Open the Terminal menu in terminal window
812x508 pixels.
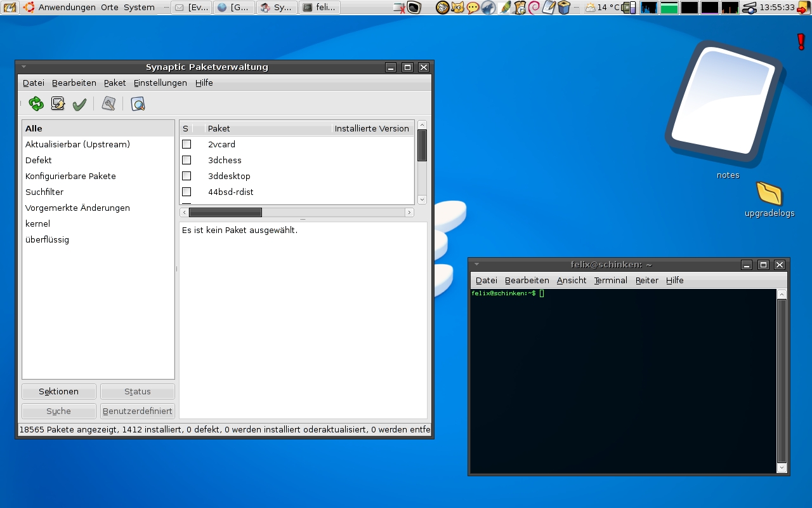[610, 280]
